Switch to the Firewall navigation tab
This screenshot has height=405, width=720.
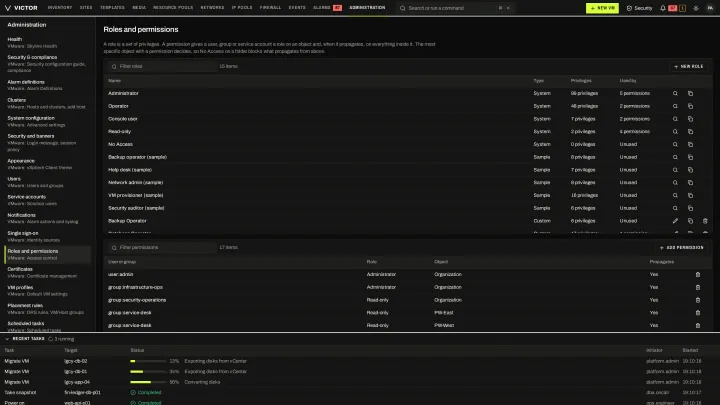[270, 8]
